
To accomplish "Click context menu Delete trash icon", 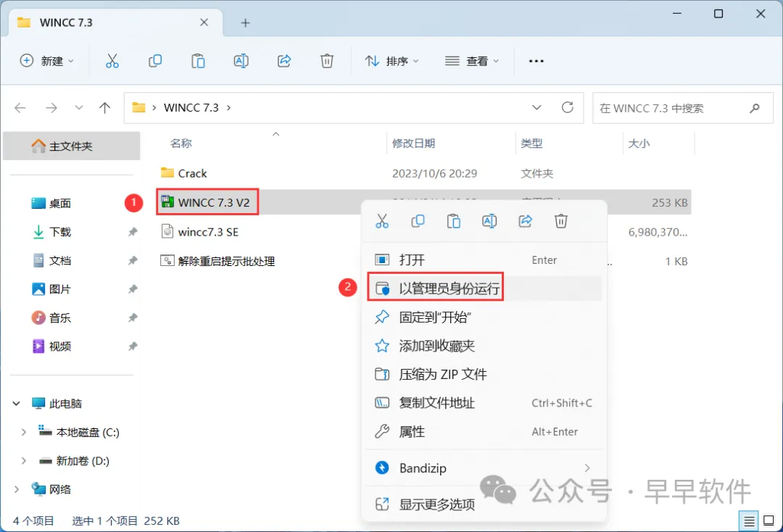I will pos(560,221).
